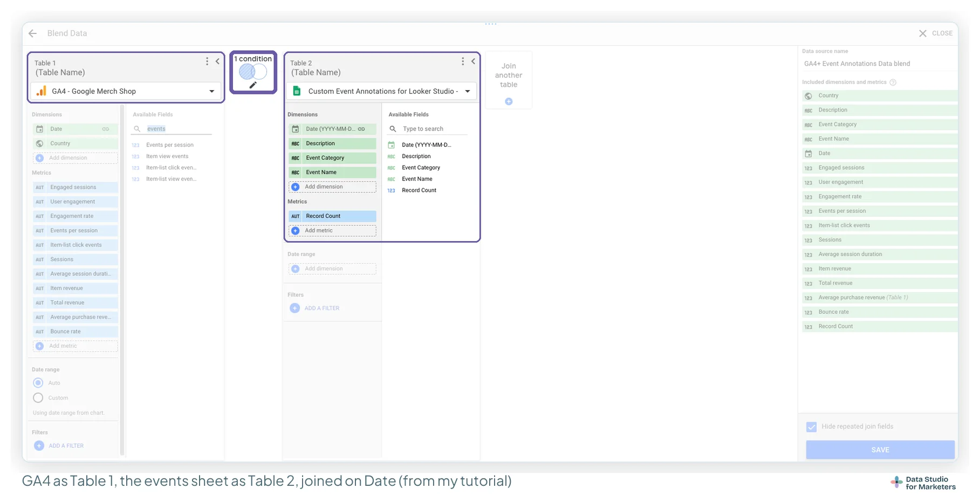The width and height of the screenshot is (980, 502).
Task: Click the back arrow beside Blend Data
Action: pos(33,33)
